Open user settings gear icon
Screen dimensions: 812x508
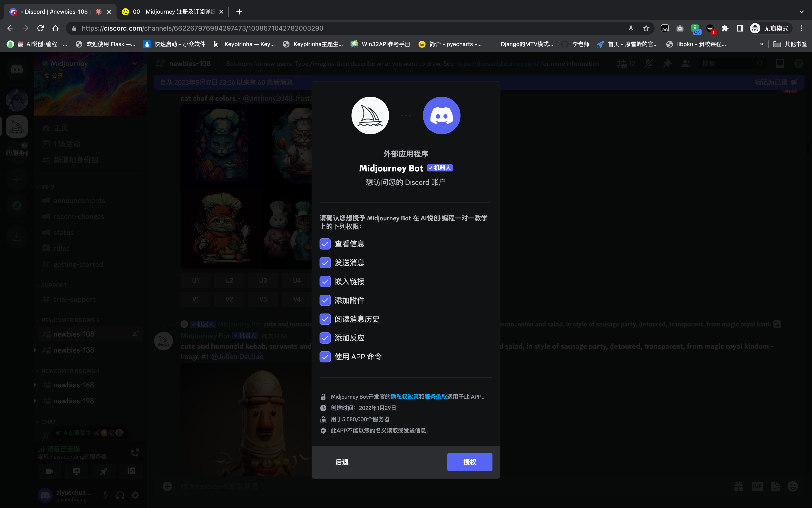click(136, 495)
